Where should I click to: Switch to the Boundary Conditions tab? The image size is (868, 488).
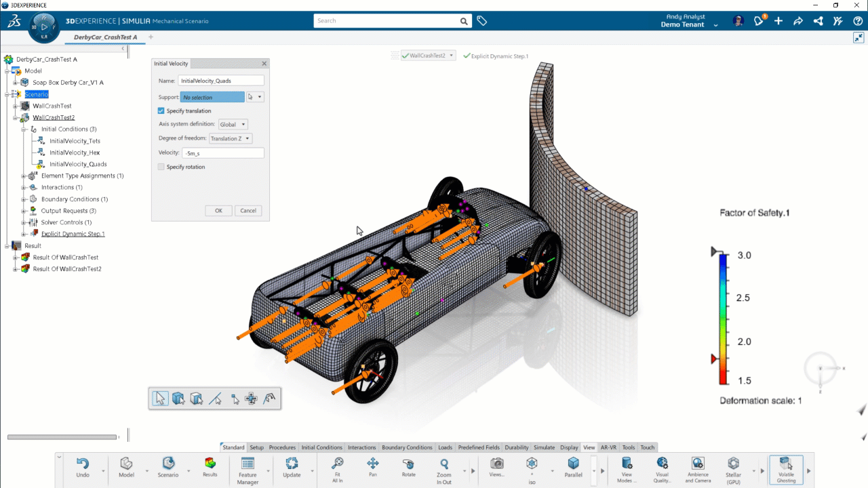[406, 447]
